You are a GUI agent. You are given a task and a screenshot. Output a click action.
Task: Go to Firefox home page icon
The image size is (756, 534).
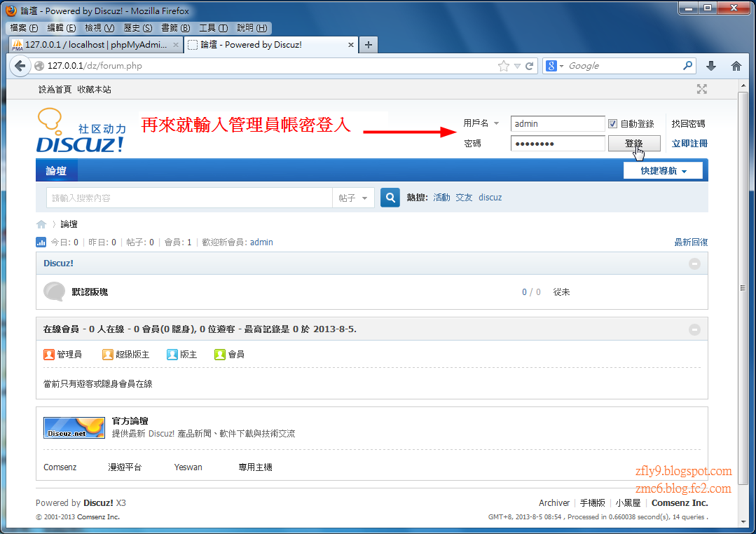[x=736, y=66]
